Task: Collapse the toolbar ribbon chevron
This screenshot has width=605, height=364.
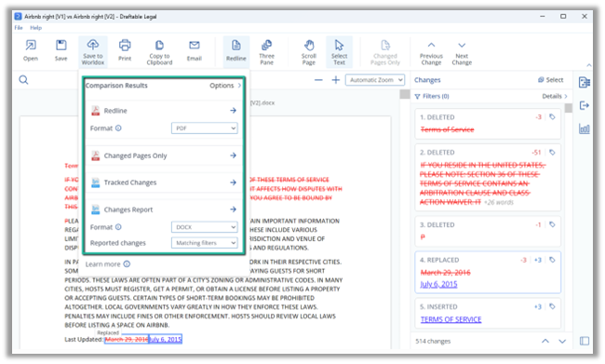Action: (x=589, y=65)
